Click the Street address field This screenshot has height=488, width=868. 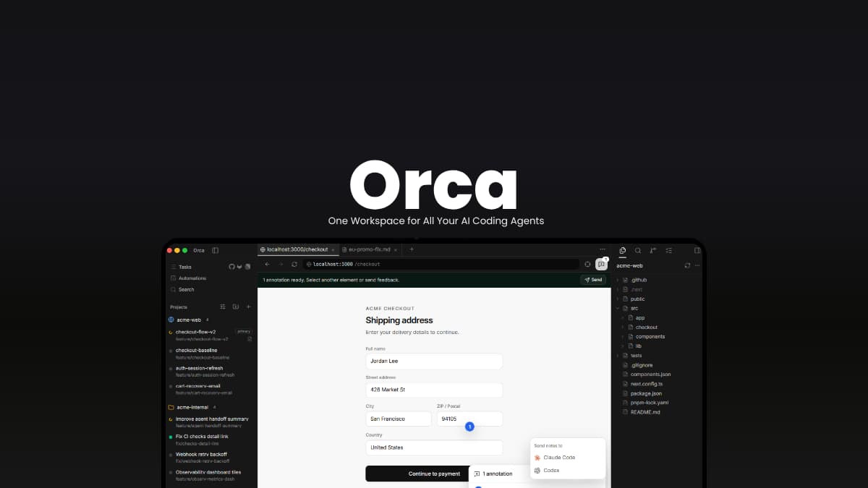pyautogui.click(x=434, y=390)
